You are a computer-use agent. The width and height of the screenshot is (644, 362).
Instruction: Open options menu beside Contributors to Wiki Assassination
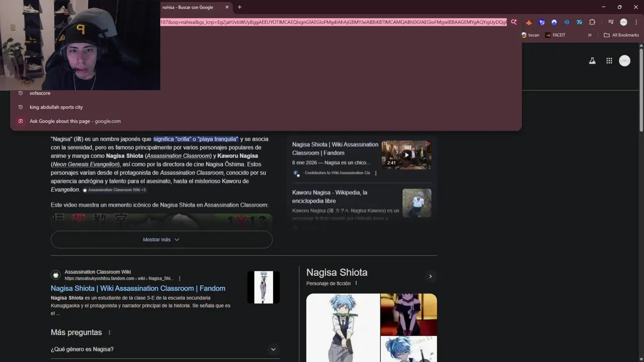(x=375, y=173)
